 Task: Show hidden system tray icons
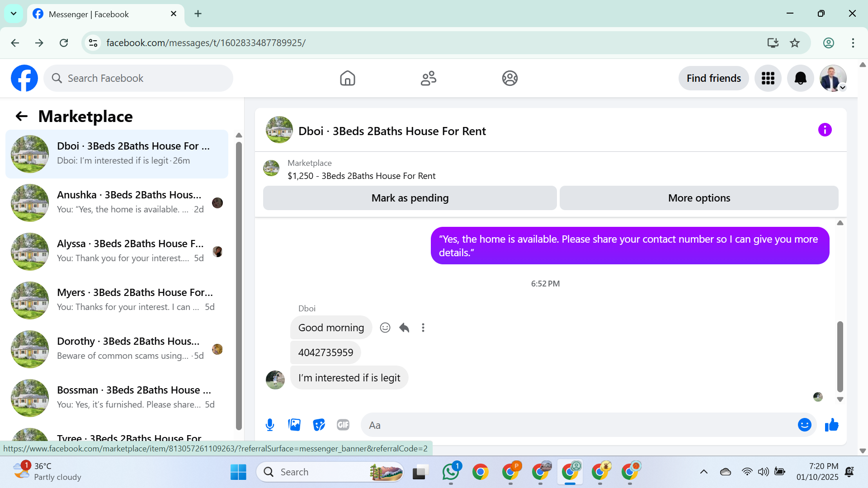704,472
